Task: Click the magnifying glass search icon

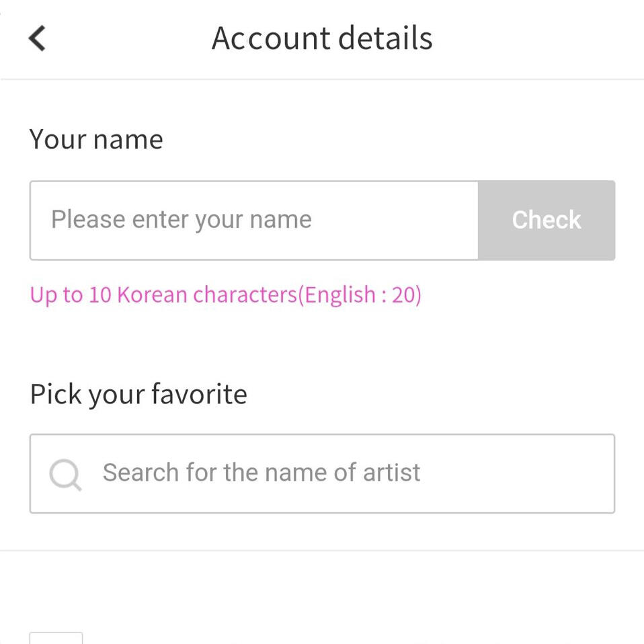Action: click(65, 475)
